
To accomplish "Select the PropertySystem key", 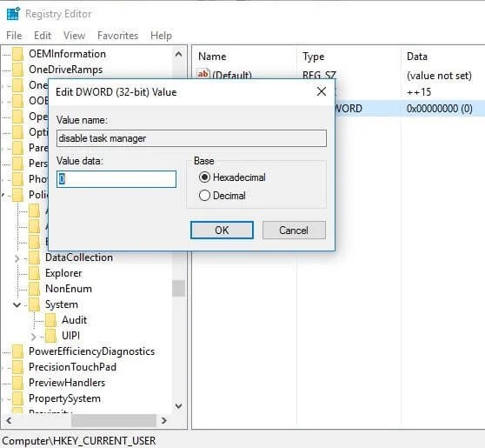I will click(x=64, y=398).
